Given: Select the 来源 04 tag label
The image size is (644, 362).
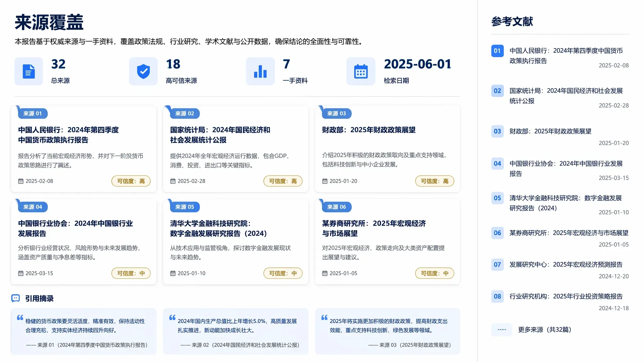Looking at the screenshot, I should (33, 207).
